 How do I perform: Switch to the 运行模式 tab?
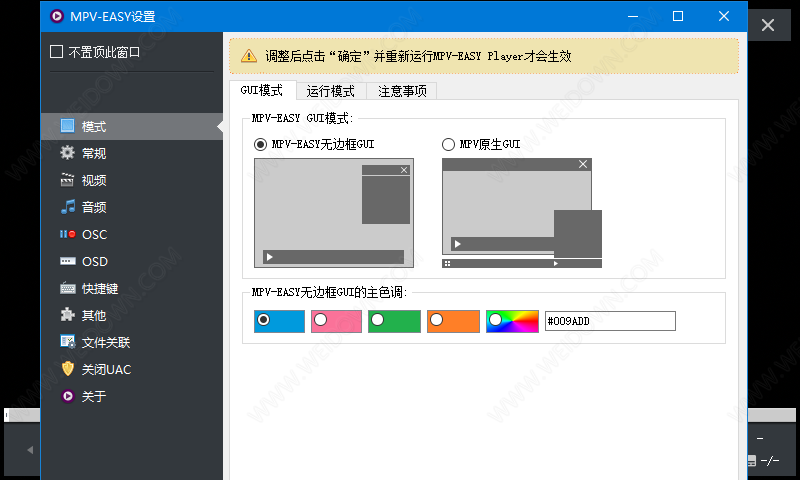[x=331, y=91]
